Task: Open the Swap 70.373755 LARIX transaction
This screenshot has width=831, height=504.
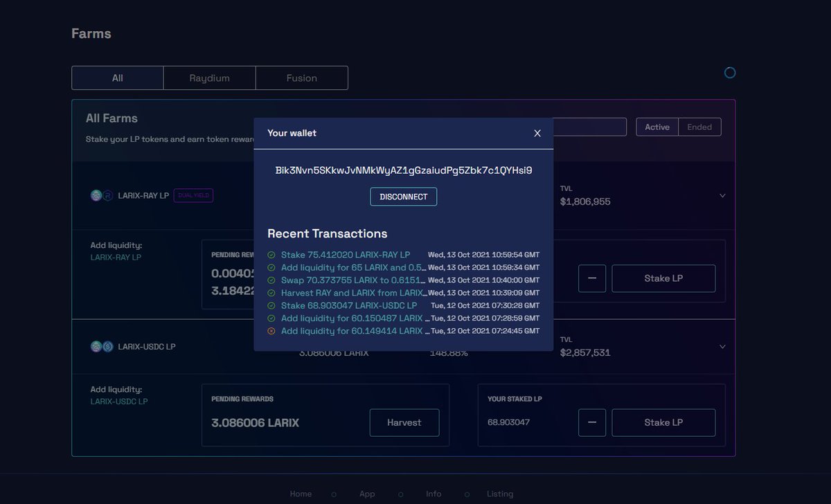Action: tap(355, 280)
